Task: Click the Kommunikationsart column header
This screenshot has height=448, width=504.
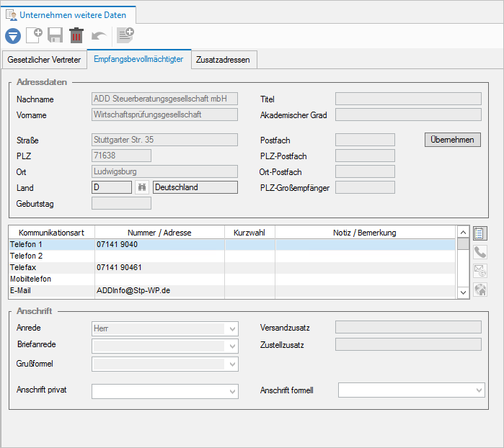Action: (51, 233)
